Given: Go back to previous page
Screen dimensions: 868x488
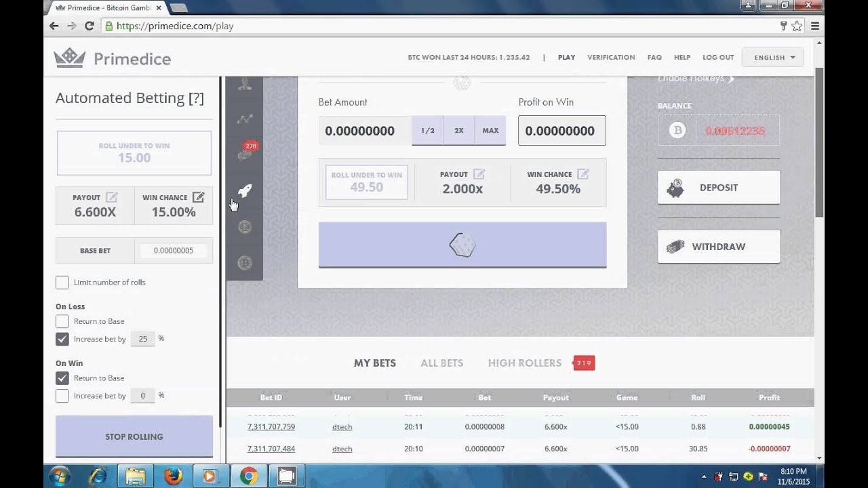Looking at the screenshot, I should [x=54, y=26].
